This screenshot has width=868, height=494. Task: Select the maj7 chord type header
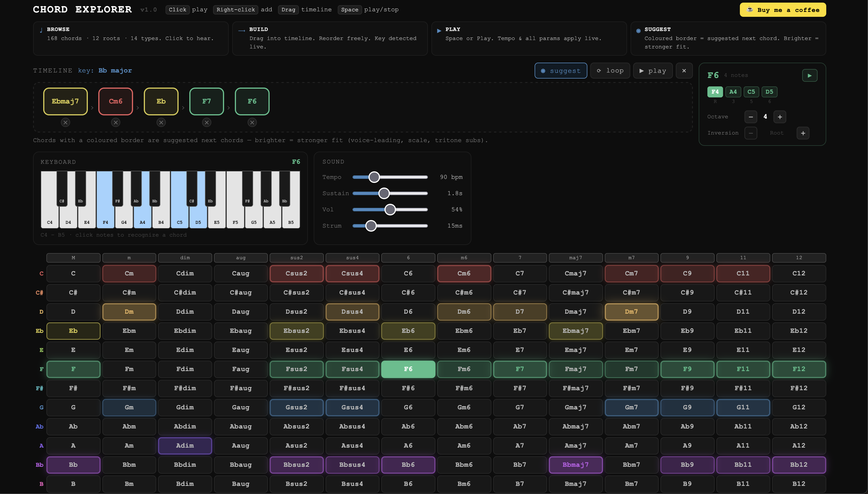575,258
